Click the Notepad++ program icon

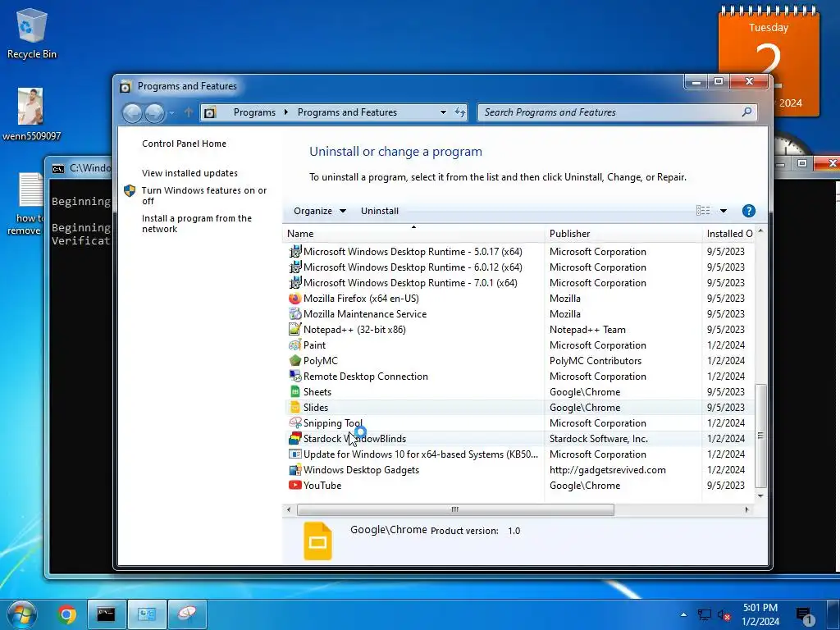click(x=294, y=330)
